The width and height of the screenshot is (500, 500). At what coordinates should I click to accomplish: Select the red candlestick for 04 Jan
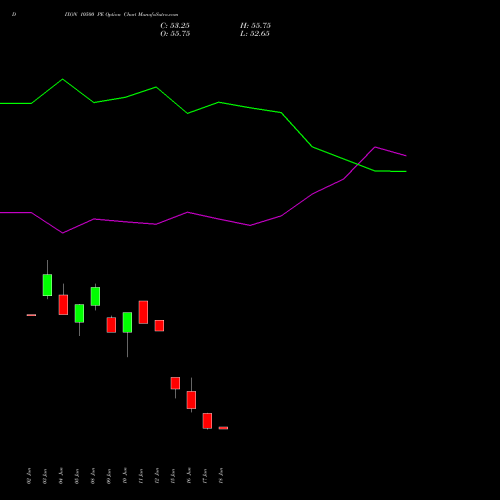pyautogui.click(x=63, y=304)
